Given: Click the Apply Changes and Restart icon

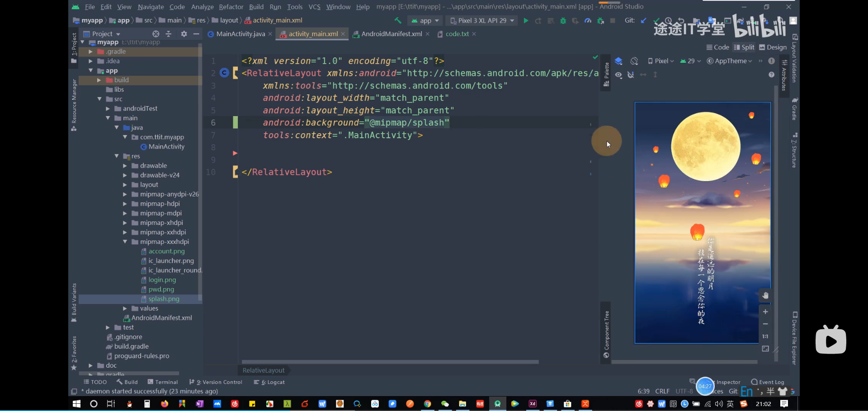Looking at the screenshot, I should pyautogui.click(x=538, y=21).
